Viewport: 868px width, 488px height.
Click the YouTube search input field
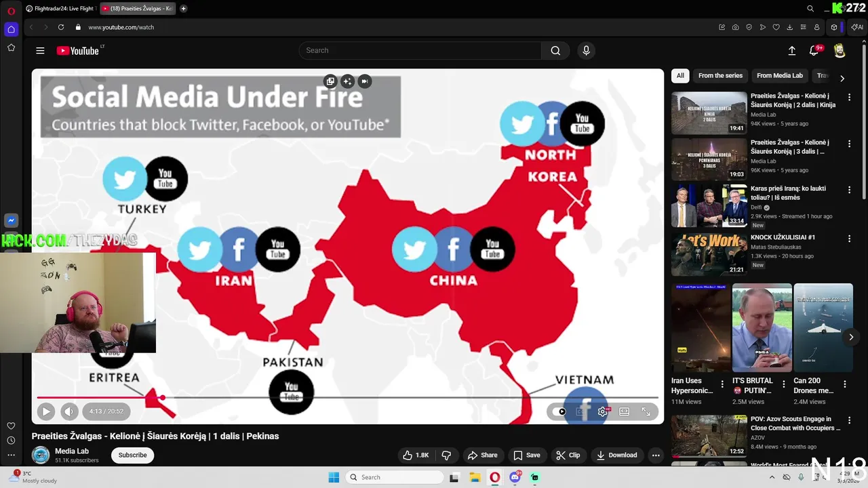click(420, 50)
